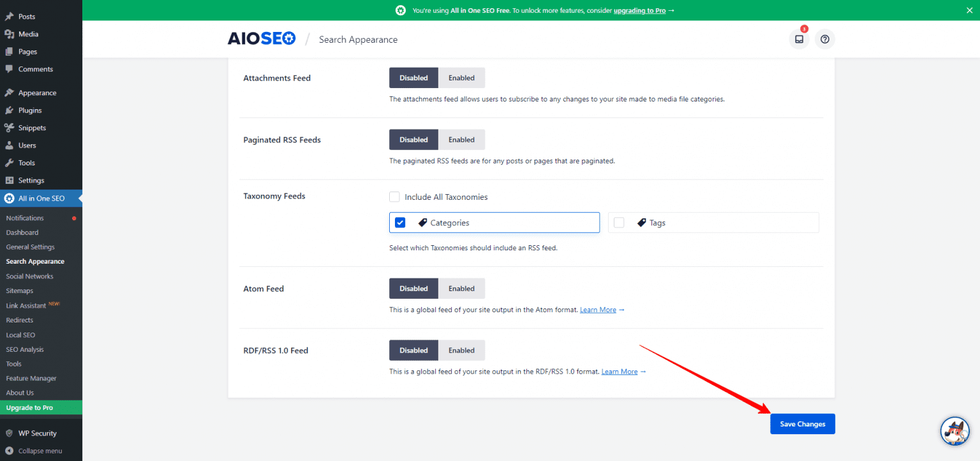980x461 pixels.
Task: Open the Dashboard submenu item
Action: (22, 232)
